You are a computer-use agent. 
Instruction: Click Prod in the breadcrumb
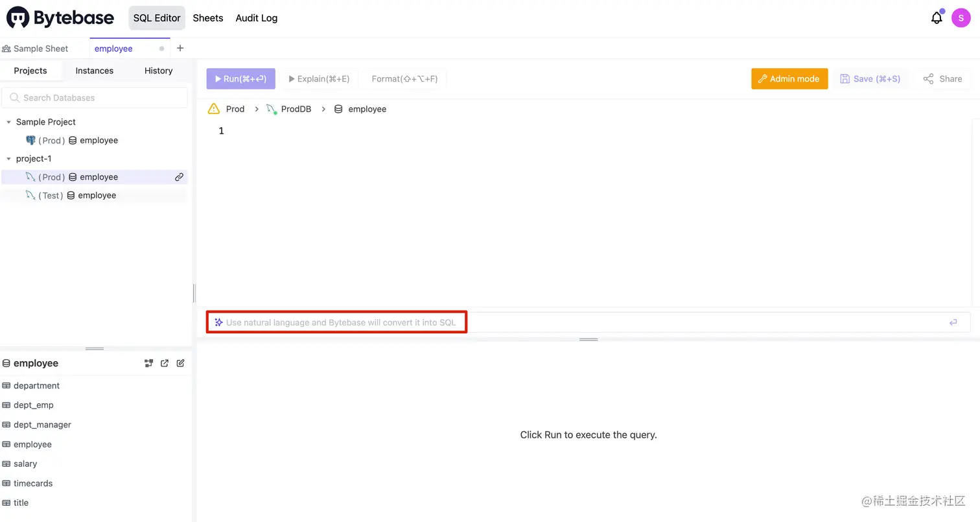pyautogui.click(x=235, y=109)
